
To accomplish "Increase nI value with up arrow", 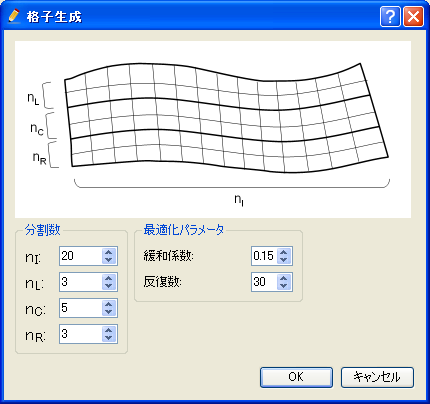I will click(x=109, y=252).
